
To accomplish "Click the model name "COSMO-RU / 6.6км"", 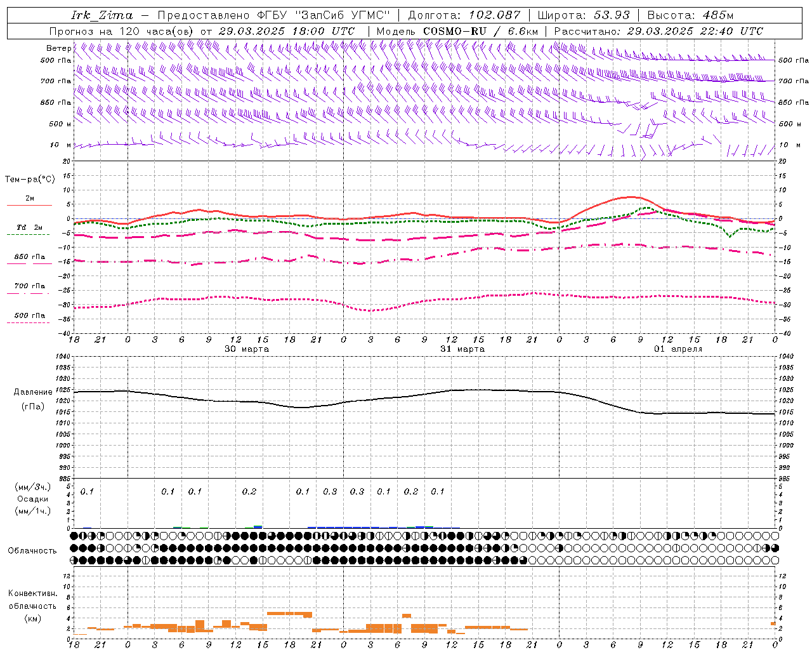I will pyautogui.click(x=480, y=31).
